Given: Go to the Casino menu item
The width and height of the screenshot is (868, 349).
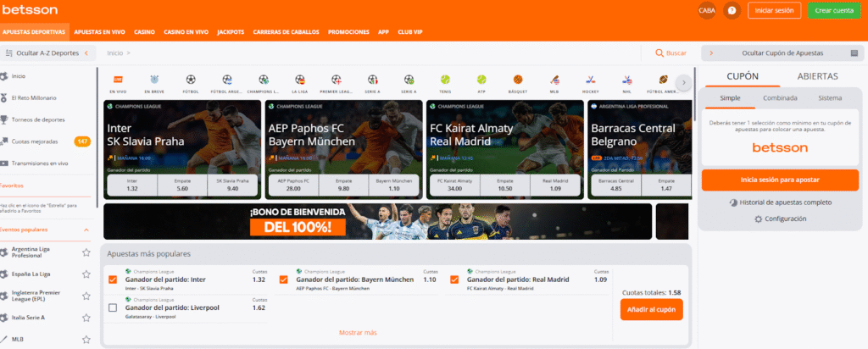Looking at the screenshot, I should (144, 32).
